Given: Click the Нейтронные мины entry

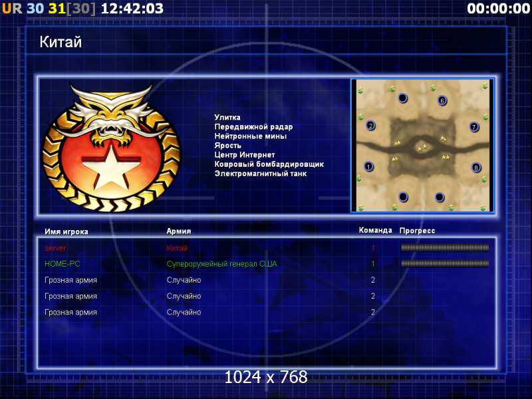Looking at the screenshot, I should click(251, 136).
